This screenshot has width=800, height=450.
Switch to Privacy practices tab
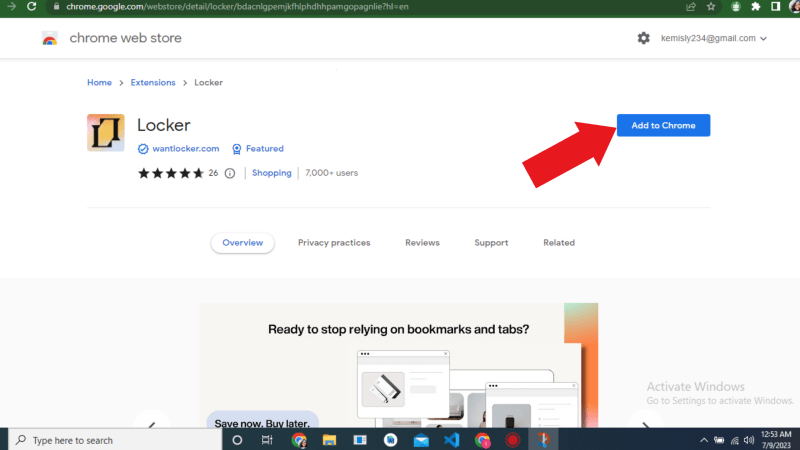pos(334,243)
